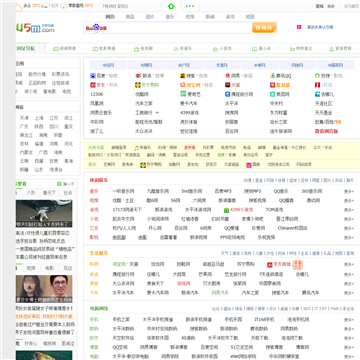Select 黑龙江 in the region list
Viewport: 360px width, 360px height.
[26, 135]
